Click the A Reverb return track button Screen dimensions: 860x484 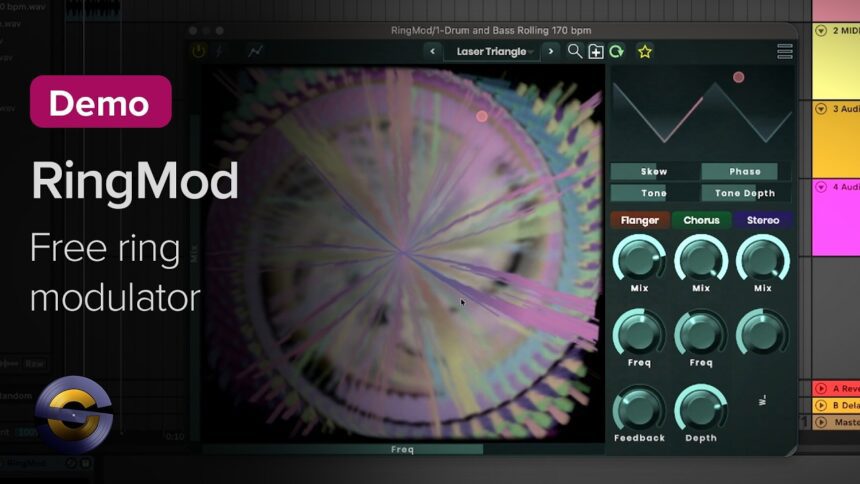click(x=821, y=389)
